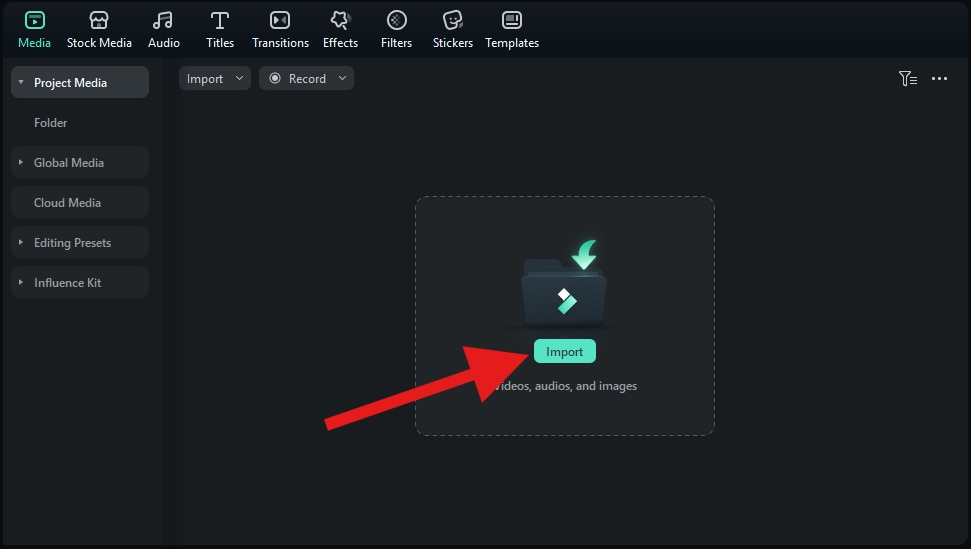Open the Transitions tab
The width and height of the screenshot is (971, 549).
point(280,30)
